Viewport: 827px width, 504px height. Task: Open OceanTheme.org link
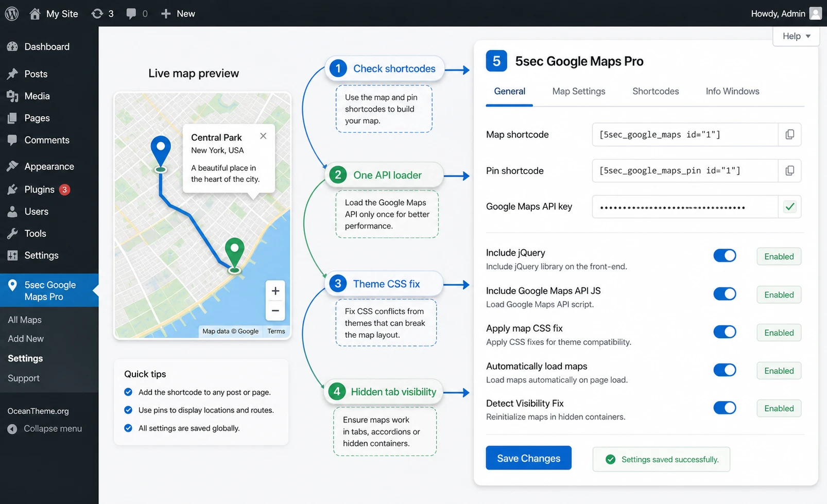(38, 411)
